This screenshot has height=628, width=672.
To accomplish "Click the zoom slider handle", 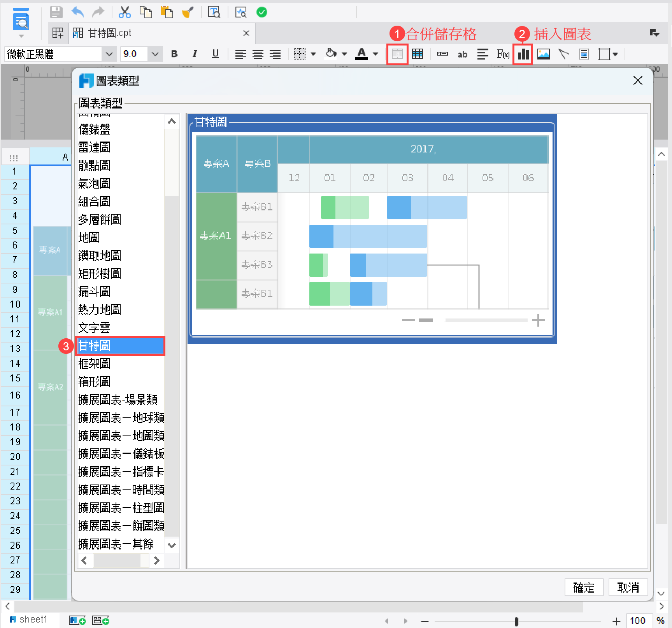I will click(x=516, y=621).
